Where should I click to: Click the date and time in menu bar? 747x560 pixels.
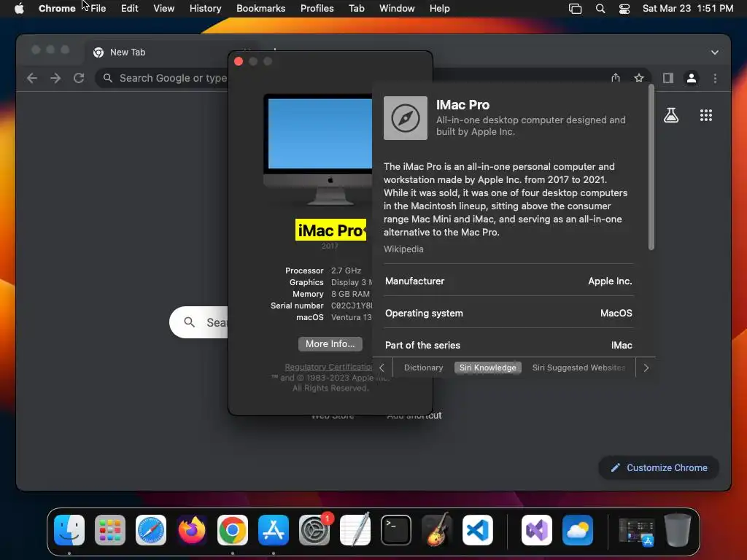point(687,9)
